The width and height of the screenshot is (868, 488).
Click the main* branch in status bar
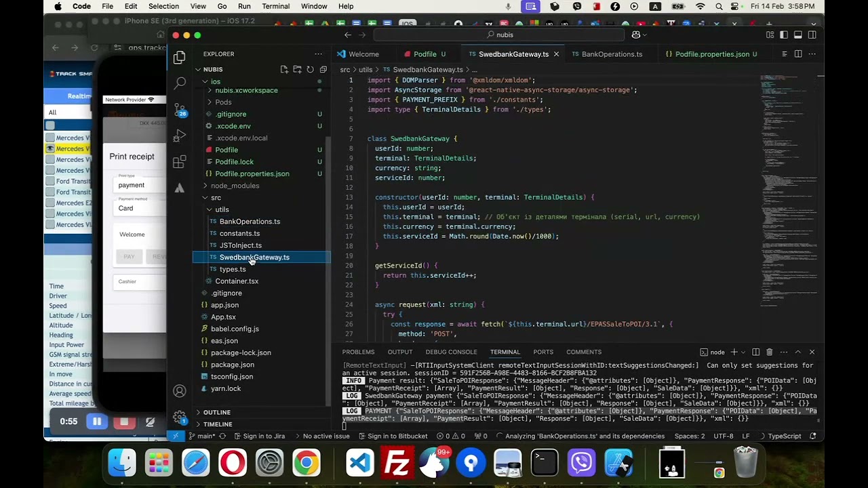[201, 436]
